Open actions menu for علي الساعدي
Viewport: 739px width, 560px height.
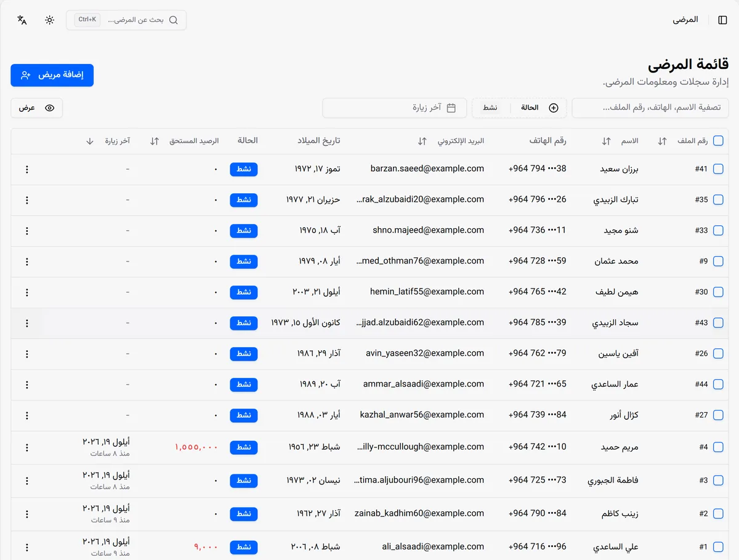(26, 547)
